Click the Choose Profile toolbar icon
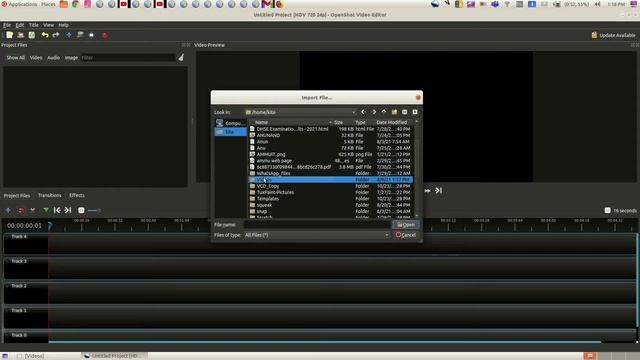The height and width of the screenshot is (360, 640). point(80,35)
